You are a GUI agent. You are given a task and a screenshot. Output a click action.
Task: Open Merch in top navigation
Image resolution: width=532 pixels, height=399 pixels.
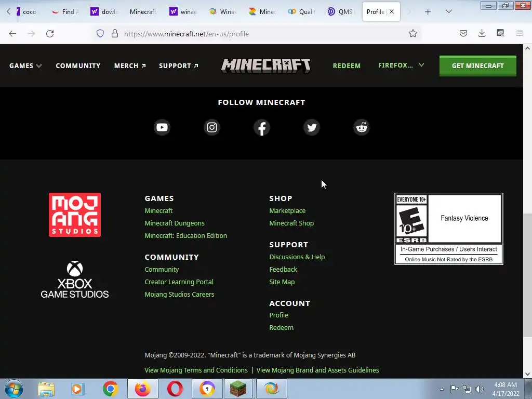(x=130, y=66)
